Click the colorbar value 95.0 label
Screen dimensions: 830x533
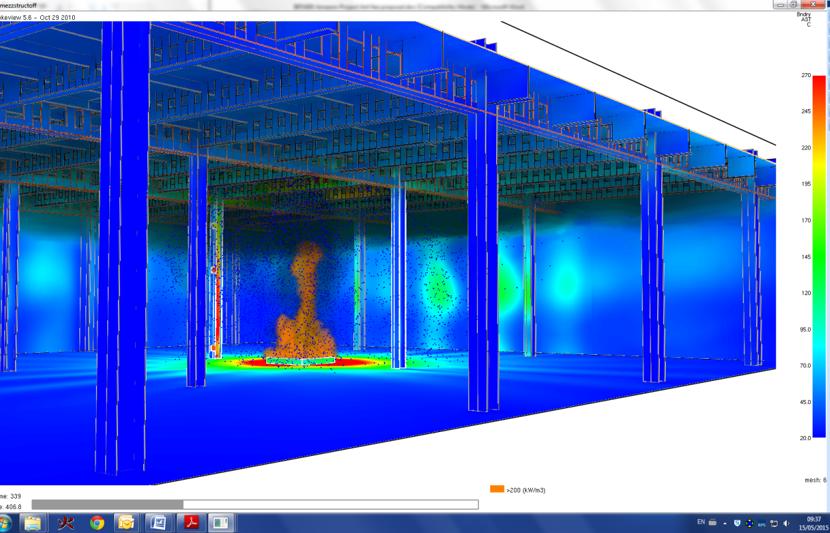tap(805, 329)
